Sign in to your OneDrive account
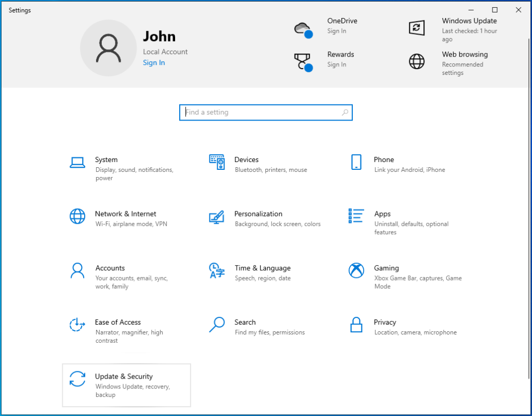Screen dimensions: 532x416 click(334, 31)
